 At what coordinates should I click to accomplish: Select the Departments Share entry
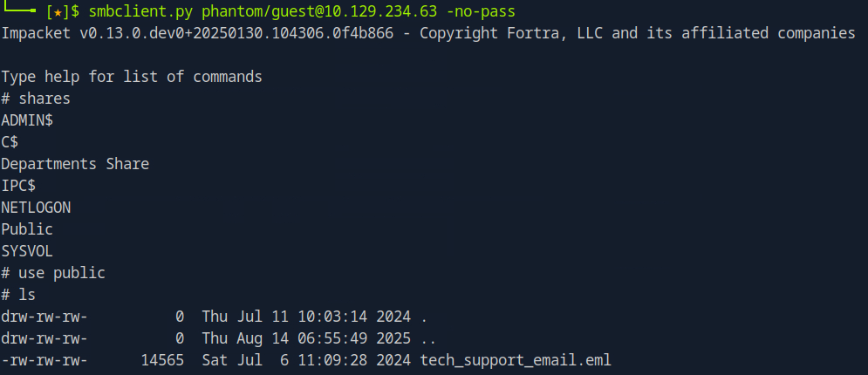[x=75, y=164]
